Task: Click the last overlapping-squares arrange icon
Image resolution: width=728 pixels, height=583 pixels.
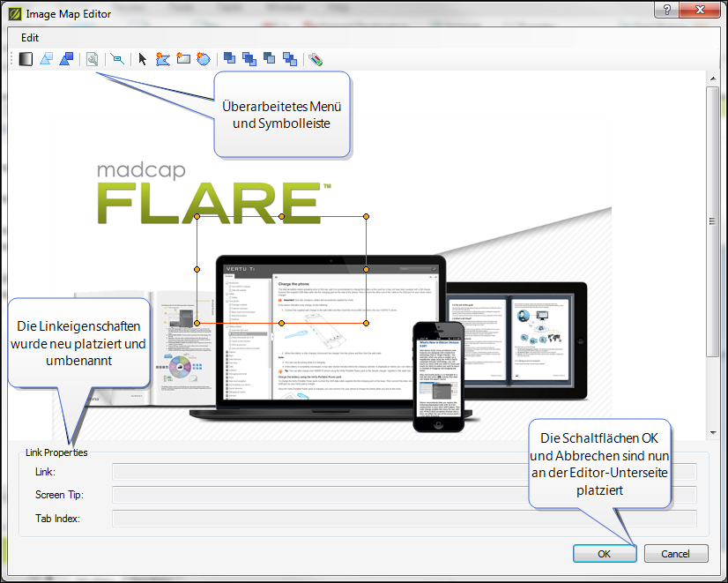Action: pos(290,59)
